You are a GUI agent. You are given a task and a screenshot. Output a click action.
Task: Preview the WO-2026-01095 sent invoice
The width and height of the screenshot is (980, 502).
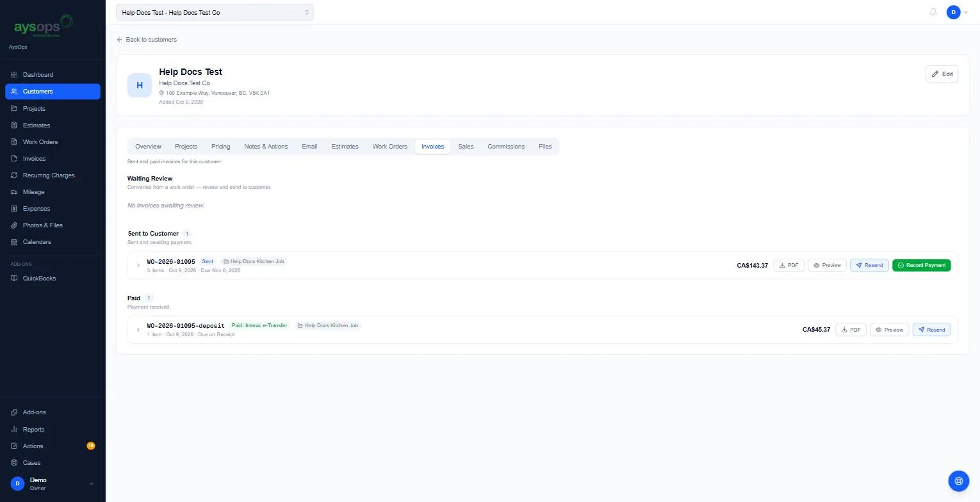pyautogui.click(x=827, y=265)
